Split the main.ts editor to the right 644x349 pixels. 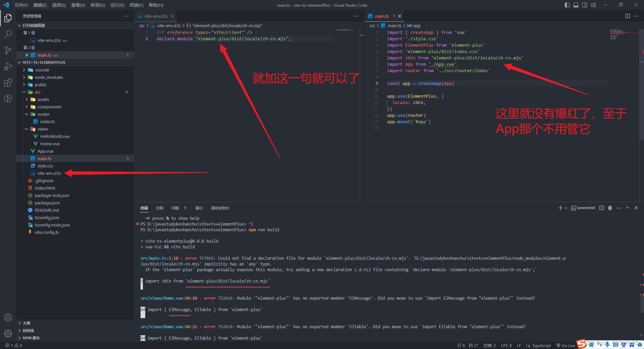pos(628,16)
